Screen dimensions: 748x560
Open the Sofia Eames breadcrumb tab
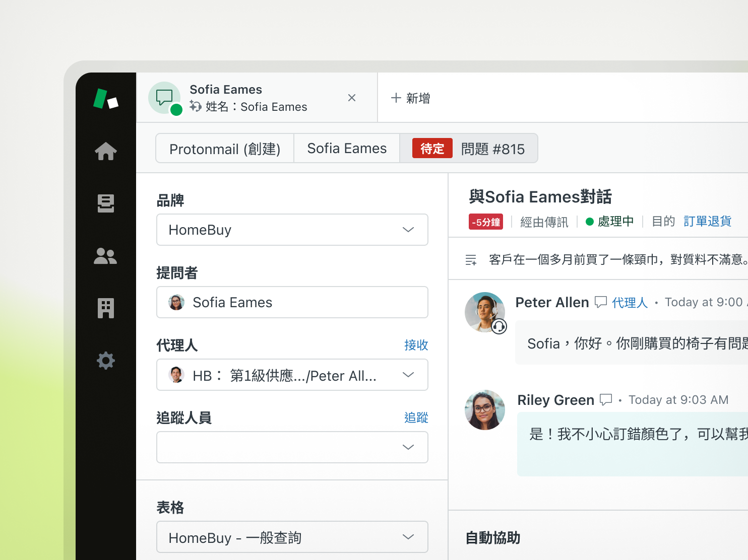point(347,149)
